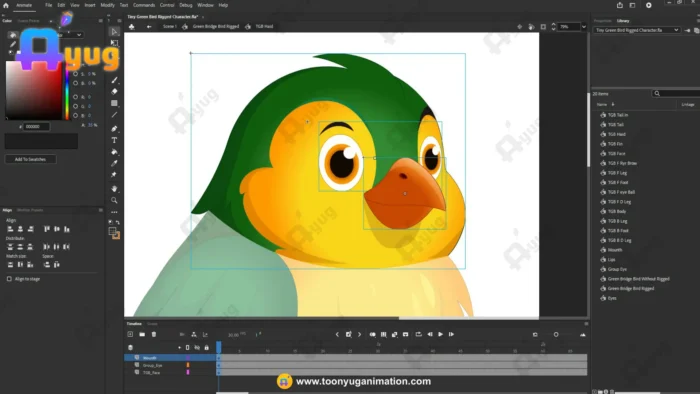The height and width of the screenshot is (394, 700).
Task: Open the File menu
Action: (48, 5)
